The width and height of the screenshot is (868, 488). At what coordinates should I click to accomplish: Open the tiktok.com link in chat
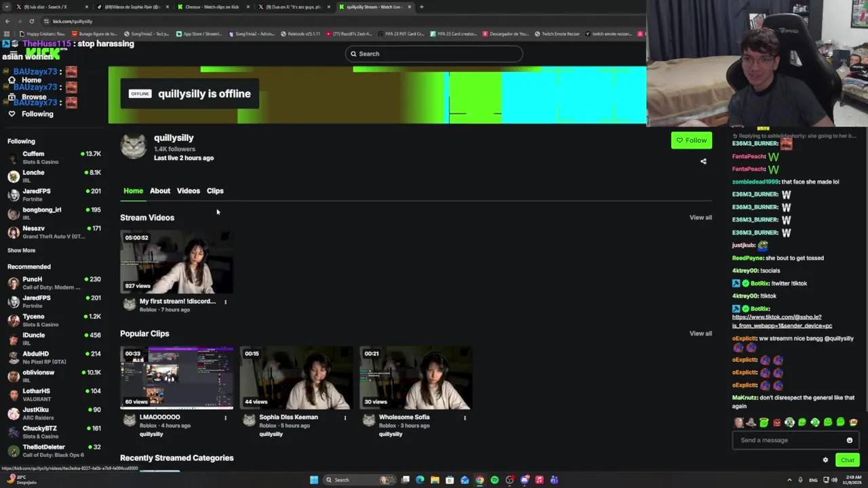pyautogui.click(x=782, y=321)
